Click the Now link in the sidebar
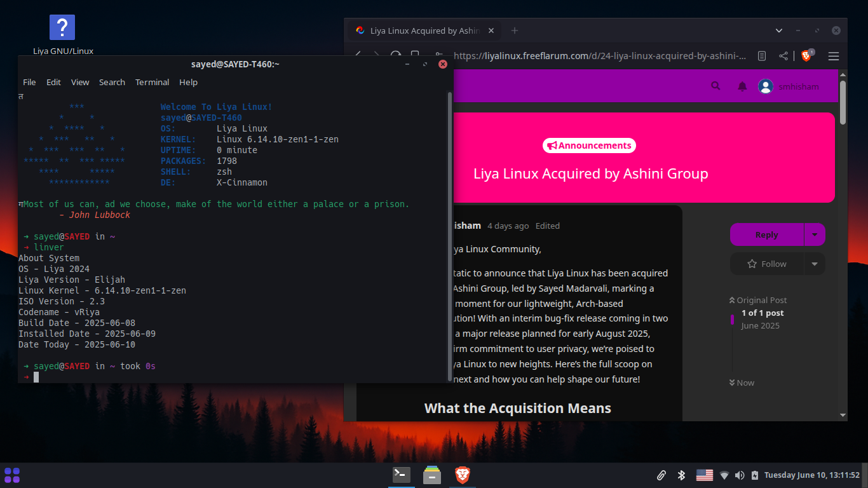The image size is (868, 488). (x=742, y=383)
